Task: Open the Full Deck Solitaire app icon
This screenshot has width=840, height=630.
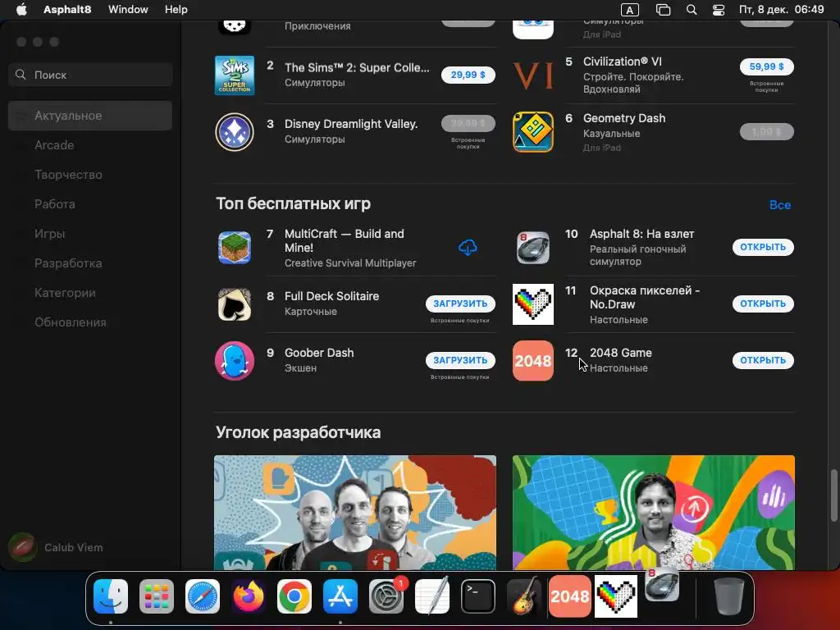Action: [235, 304]
